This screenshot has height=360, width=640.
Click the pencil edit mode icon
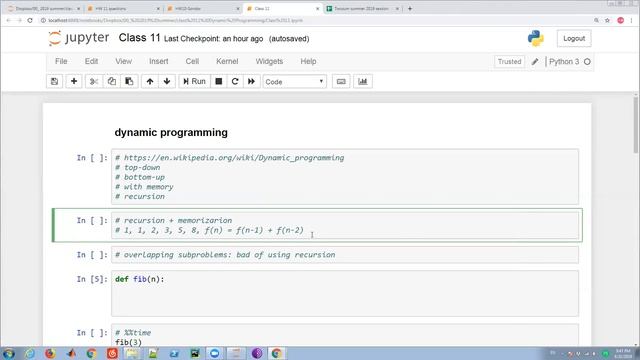535,62
